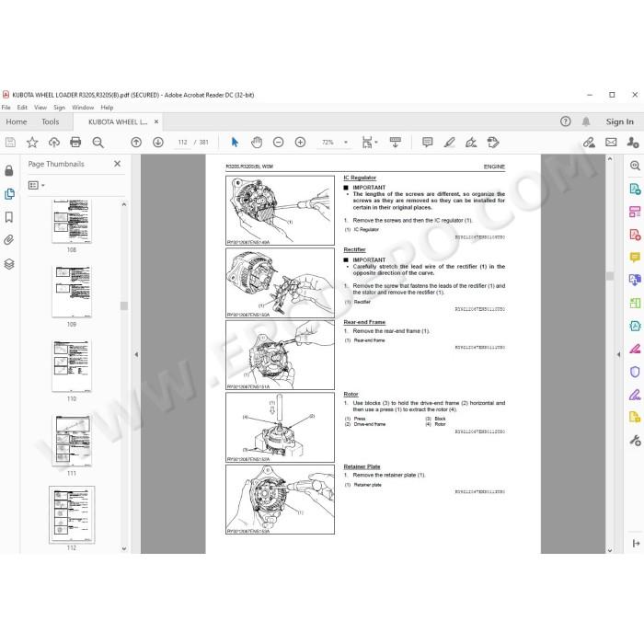Open the Help question mark icon
The width and height of the screenshot is (644, 644).
(x=566, y=121)
